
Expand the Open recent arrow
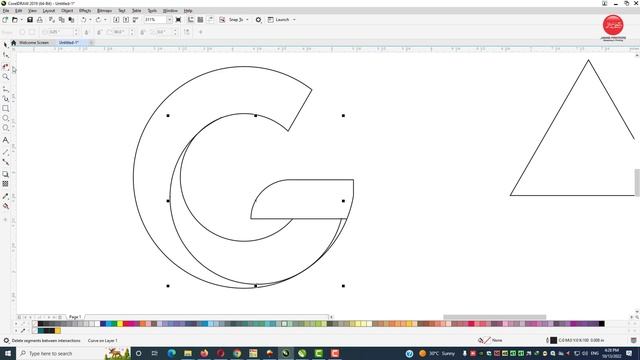[21, 20]
